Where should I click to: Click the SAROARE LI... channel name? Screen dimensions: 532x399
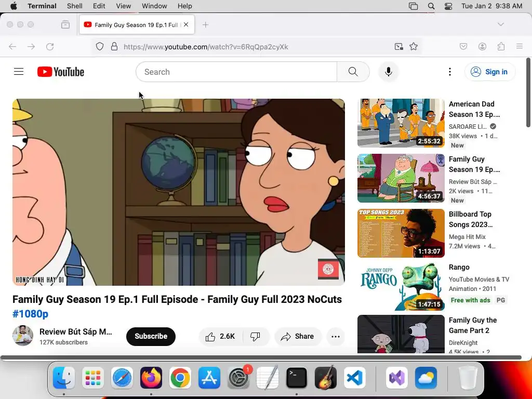[x=468, y=127]
